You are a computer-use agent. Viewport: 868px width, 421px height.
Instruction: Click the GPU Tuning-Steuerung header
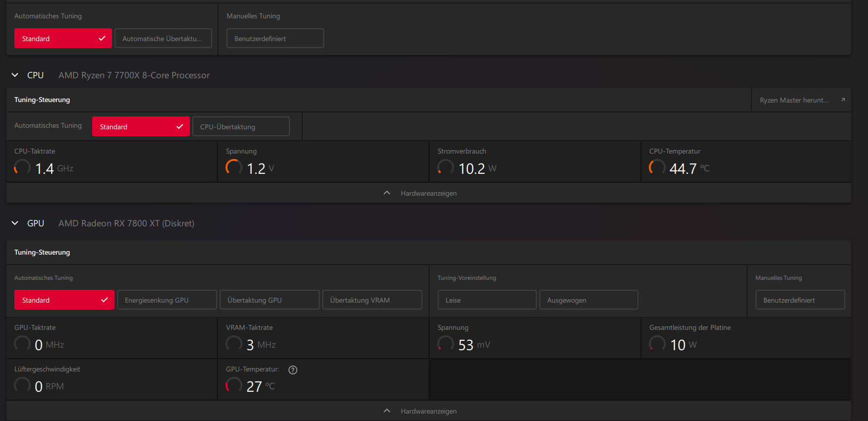pyautogui.click(x=42, y=252)
